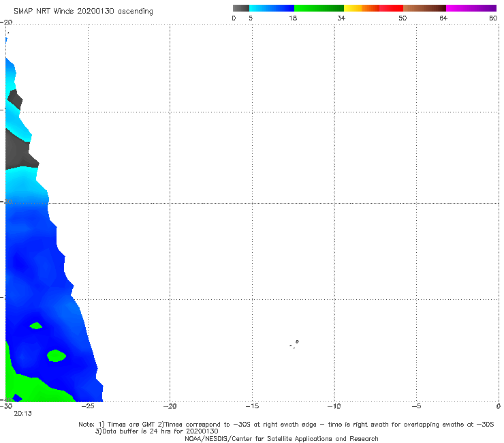Click the color bar label 64

click(443, 18)
